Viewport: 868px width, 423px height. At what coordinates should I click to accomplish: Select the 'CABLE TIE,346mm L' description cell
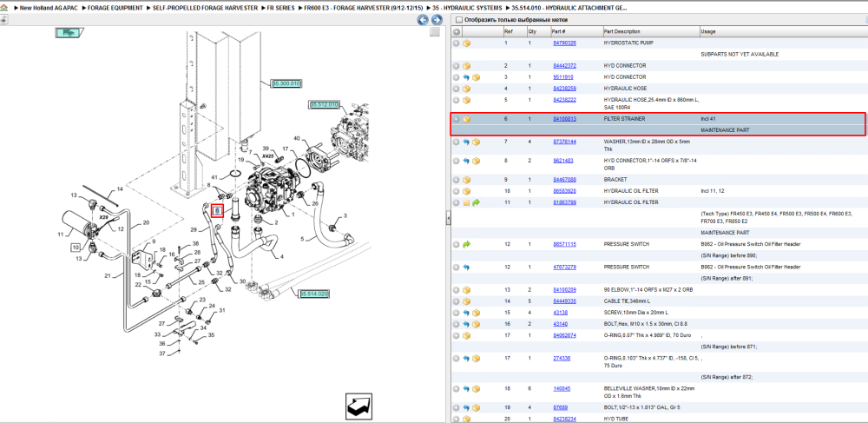[626, 301]
